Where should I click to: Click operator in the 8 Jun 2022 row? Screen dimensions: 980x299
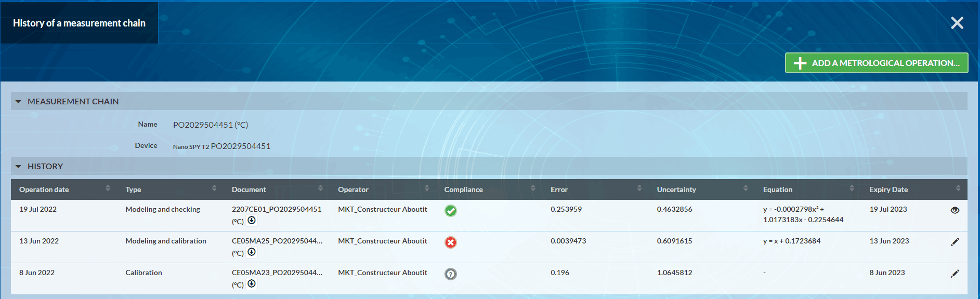383,273
